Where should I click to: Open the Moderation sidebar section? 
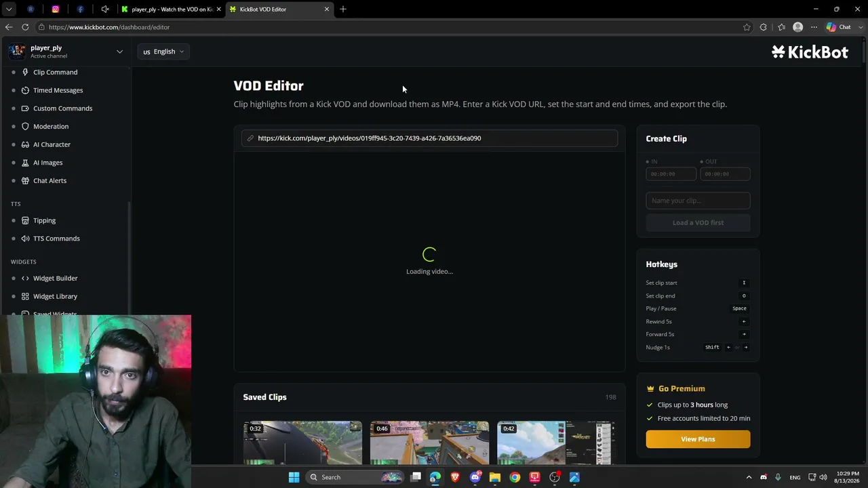pos(51,126)
